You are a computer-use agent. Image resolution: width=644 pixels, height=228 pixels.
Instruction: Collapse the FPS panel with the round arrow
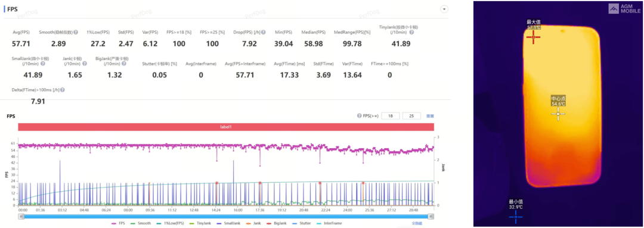pyautogui.click(x=444, y=9)
